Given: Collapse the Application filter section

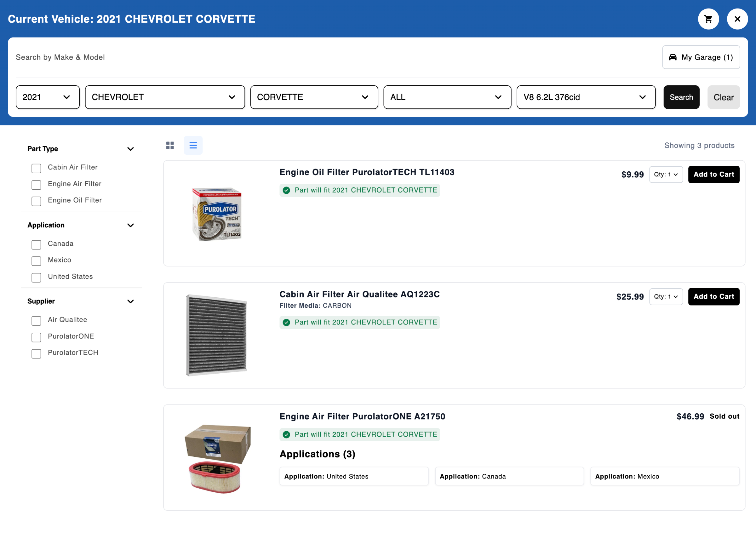Looking at the screenshot, I should point(130,225).
